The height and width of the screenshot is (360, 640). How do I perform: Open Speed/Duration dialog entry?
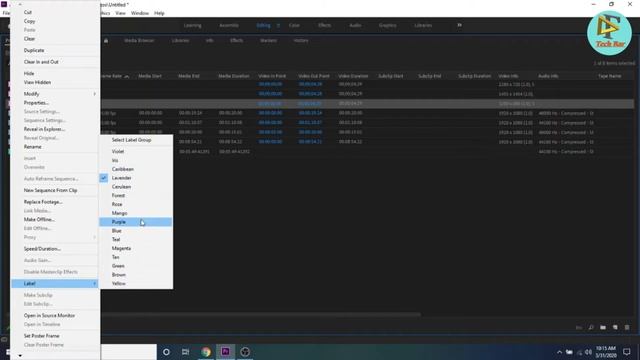tap(42, 249)
